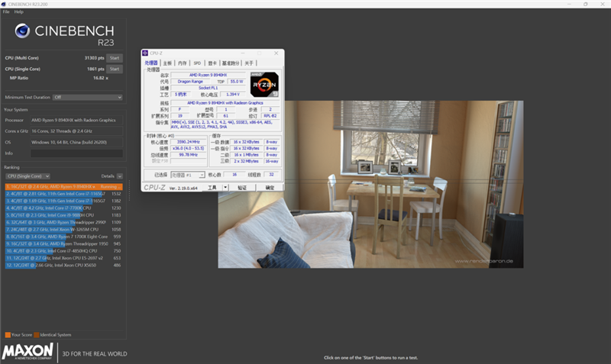Open Minimum Test Duration dropdown
This screenshot has height=364, width=611.
point(88,98)
